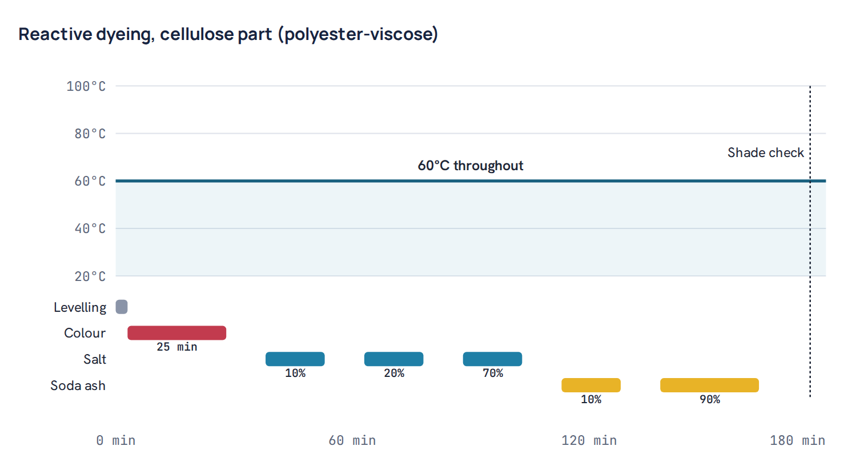This screenshot has height=466, width=868.
Task: Select the Soda ash 90% bar
Action: click(710, 385)
